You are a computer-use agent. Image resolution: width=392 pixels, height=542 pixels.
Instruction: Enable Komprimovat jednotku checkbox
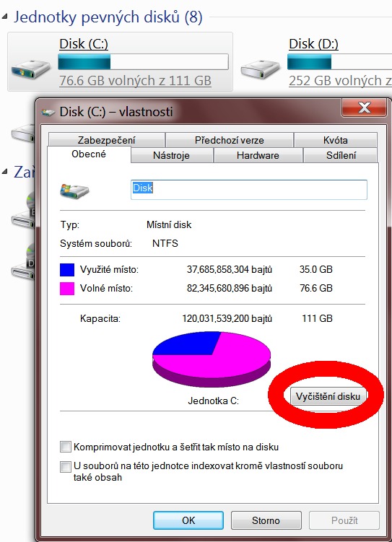click(65, 447)
